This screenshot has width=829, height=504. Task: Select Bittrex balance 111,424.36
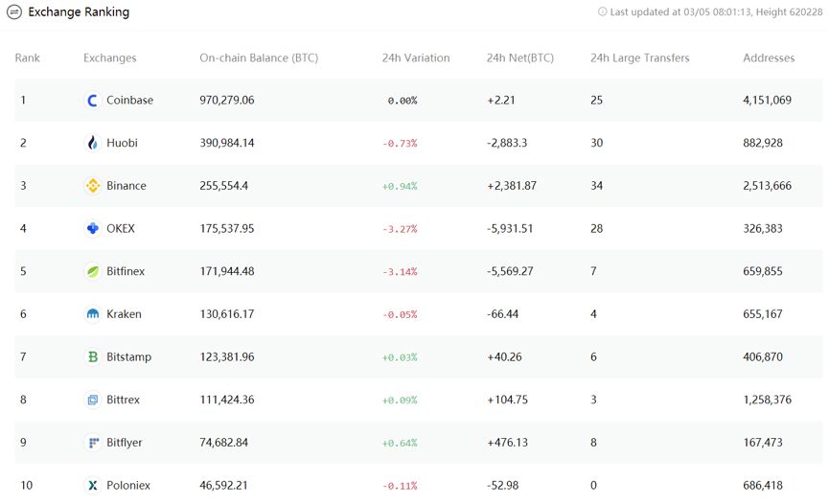227,400
